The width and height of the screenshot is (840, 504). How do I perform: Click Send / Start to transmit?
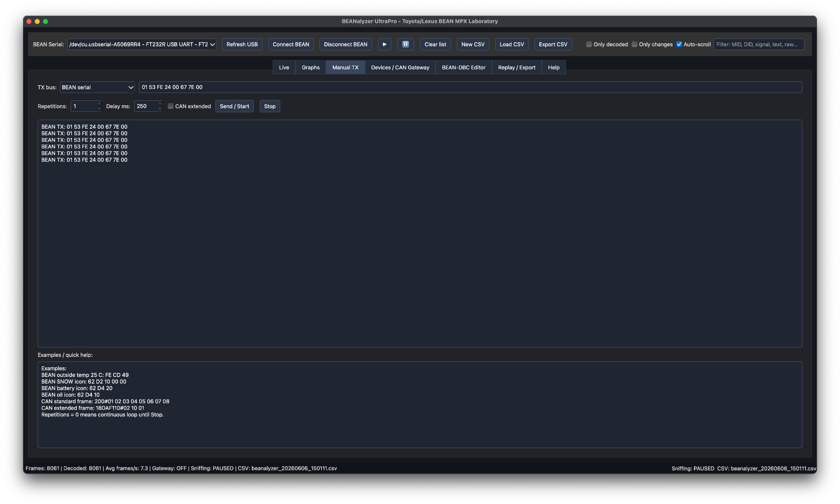pos(234,106)
